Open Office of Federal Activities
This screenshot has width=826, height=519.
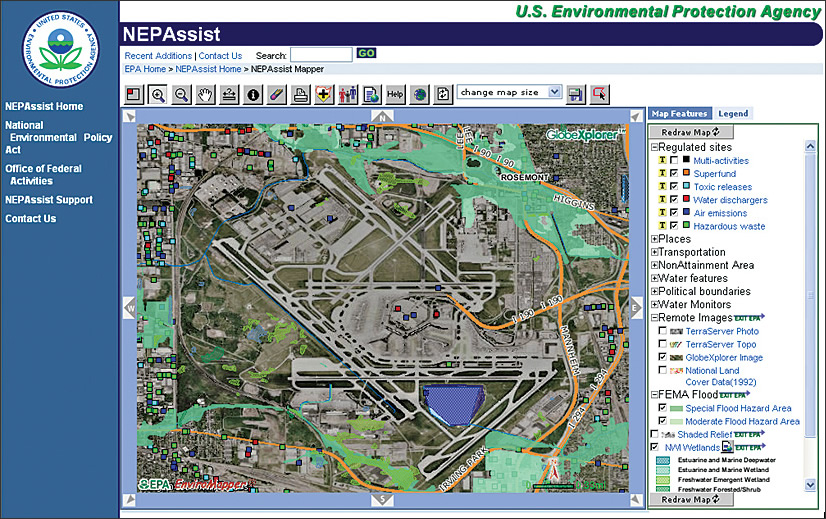tap(43, 174)
